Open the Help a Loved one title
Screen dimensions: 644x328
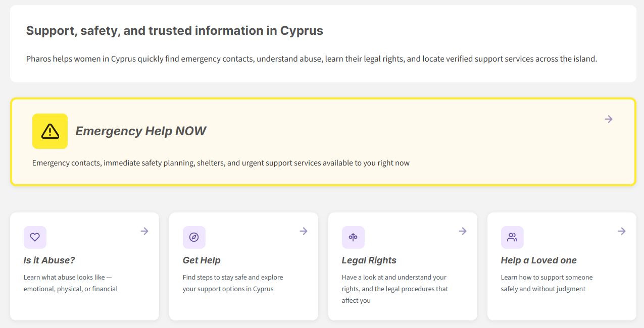[x=538, y=260]
